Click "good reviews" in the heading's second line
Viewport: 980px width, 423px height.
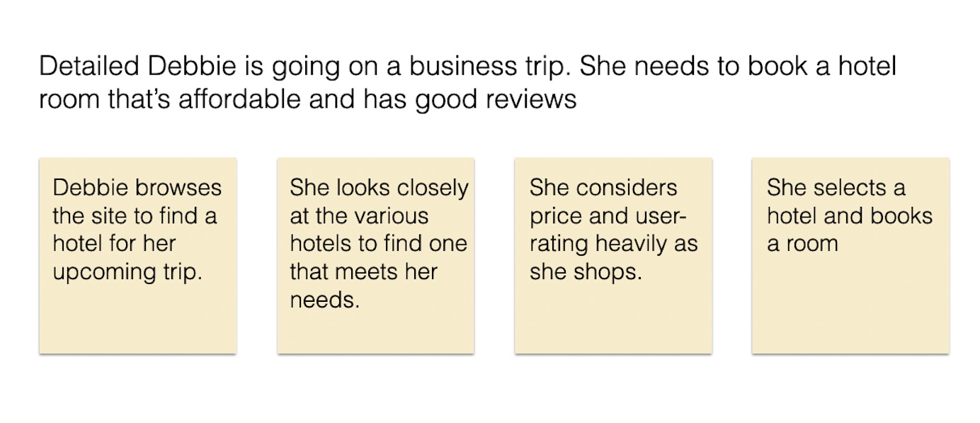(496, 99)
